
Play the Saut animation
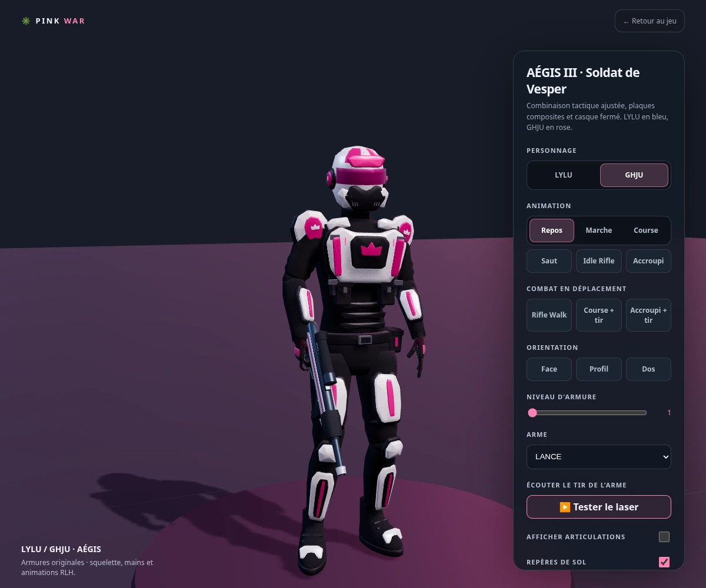[x=549, y=261]
